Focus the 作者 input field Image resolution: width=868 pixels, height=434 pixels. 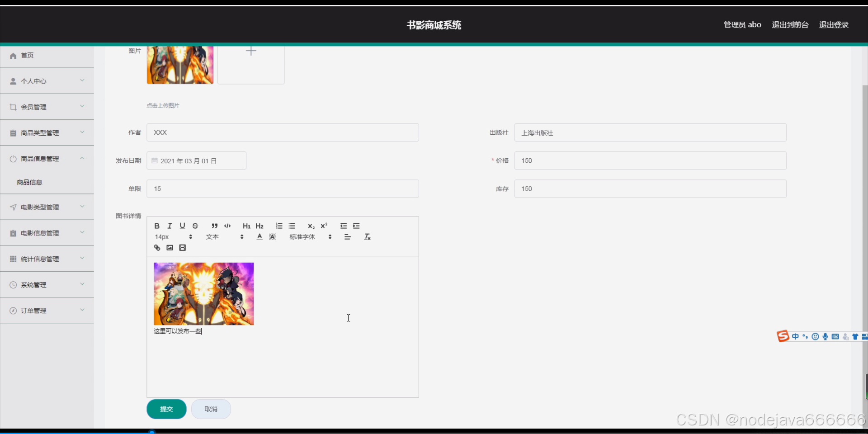point(283,132)
